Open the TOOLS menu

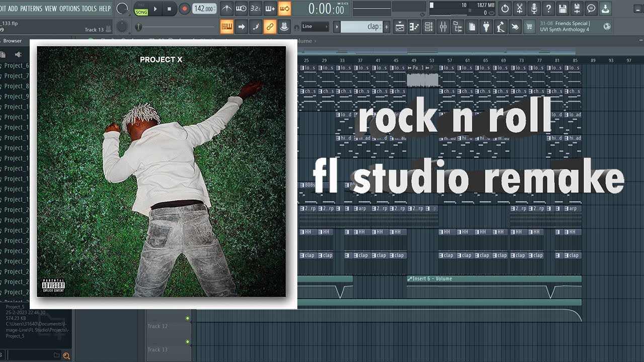pos(89,9)
